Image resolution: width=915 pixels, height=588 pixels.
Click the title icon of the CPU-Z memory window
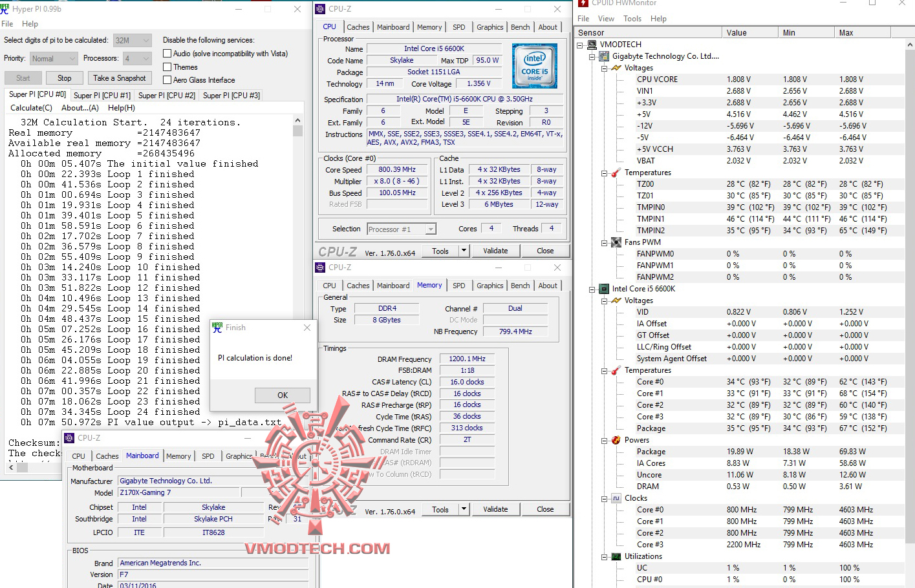(x=320, y=268)
